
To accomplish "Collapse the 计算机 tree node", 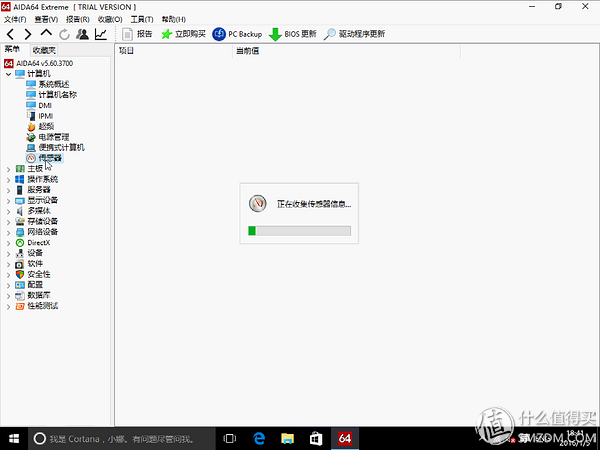I will pos(8,74).
